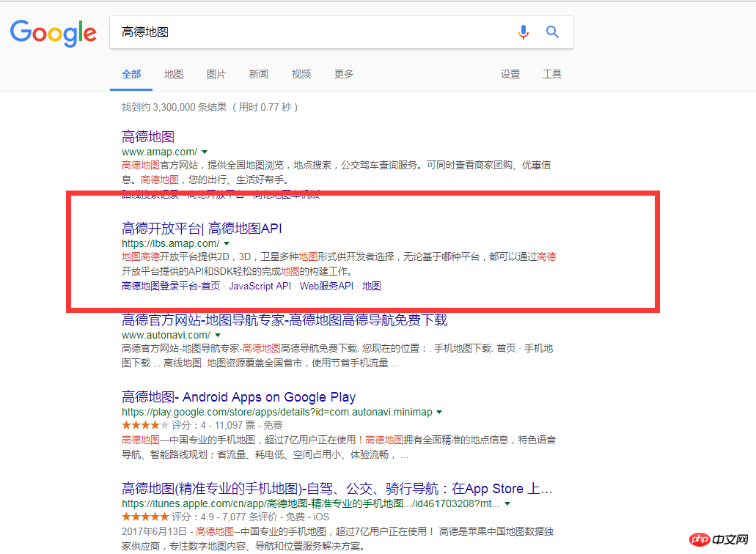This screenshot has width=756, height=554.
Task: Open the 地图 search tab
Action: tap(174, 74)
